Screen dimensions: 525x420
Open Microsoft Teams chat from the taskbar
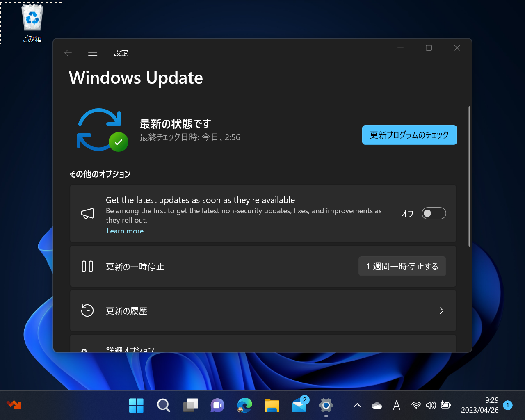point(217,405)
